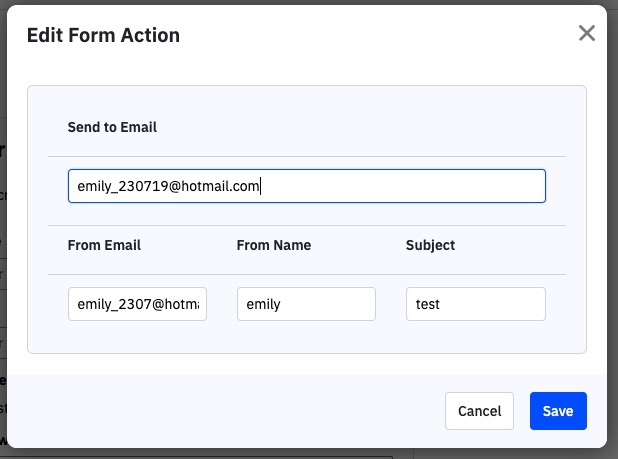Click the From Email column label

[x=104, y=245]
